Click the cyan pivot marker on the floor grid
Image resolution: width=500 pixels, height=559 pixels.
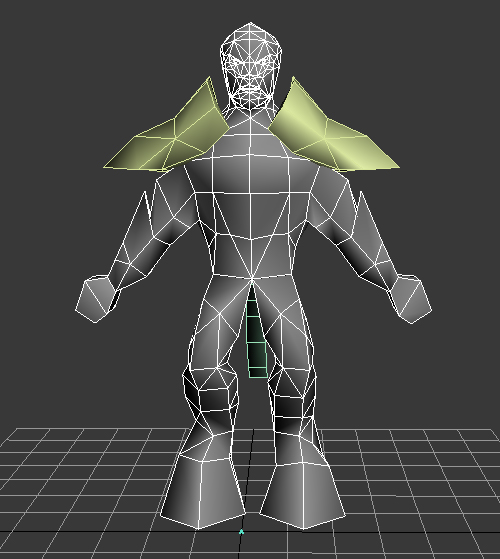click(241, 532)
